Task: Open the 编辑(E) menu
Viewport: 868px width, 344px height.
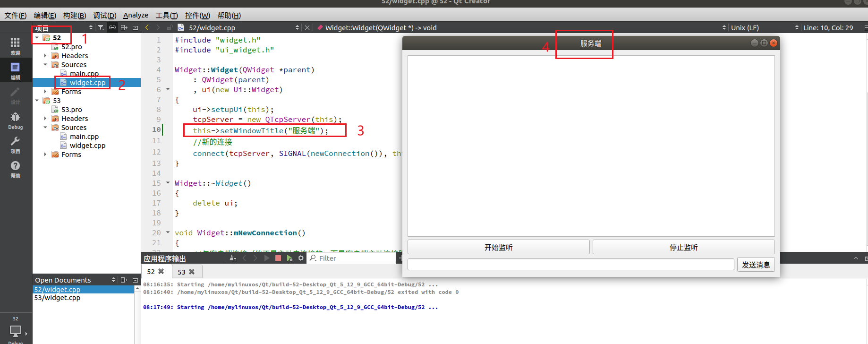Action: coord(45,15)
